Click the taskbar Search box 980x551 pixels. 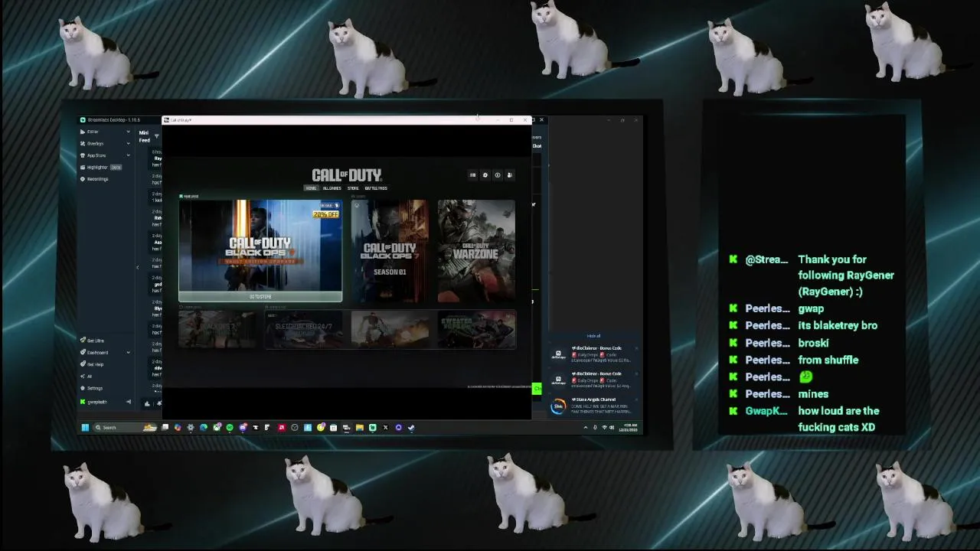coord(125,428)
